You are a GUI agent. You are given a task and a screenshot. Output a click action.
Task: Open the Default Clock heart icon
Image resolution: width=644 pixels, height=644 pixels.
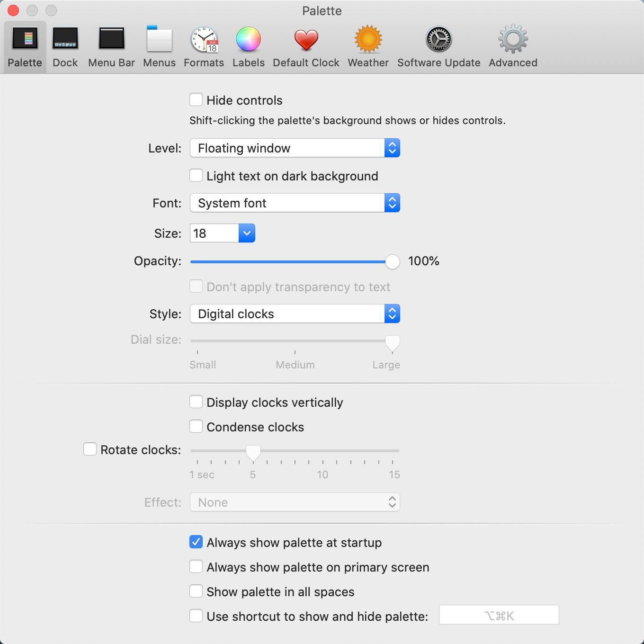pos(306,40)
